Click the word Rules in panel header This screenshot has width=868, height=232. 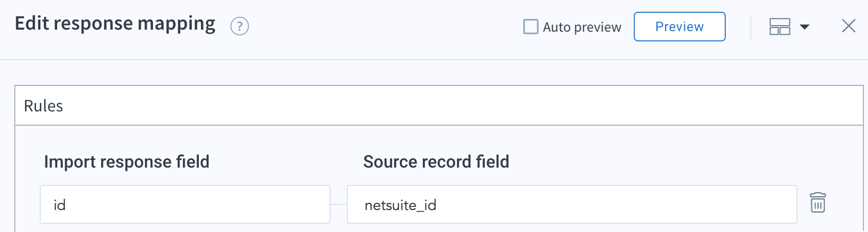[x=43, y=106]
